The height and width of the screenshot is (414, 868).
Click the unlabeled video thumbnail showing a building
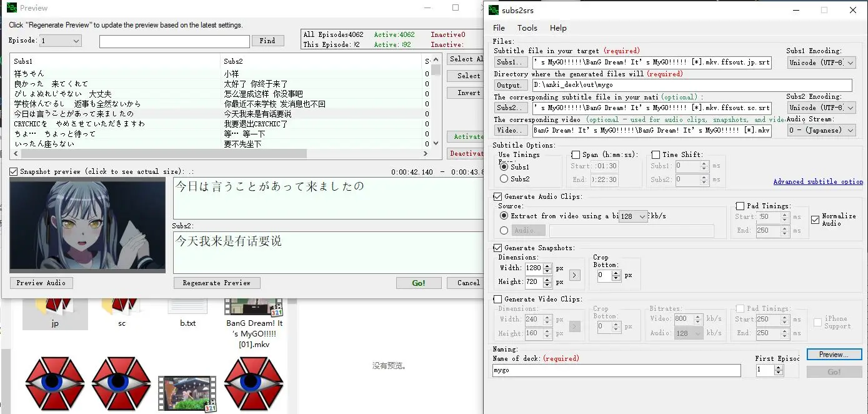pos(187,393)
